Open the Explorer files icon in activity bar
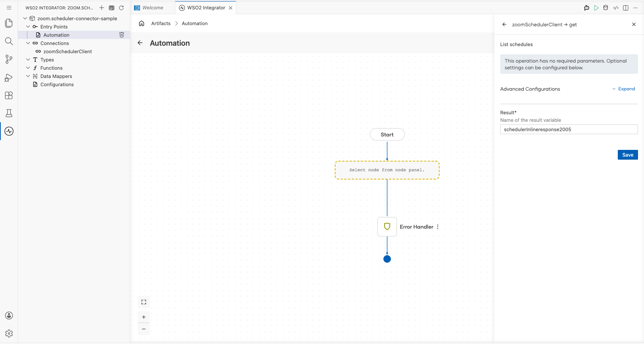Viewport: 644px width, 344px height. tap(9, 23)
